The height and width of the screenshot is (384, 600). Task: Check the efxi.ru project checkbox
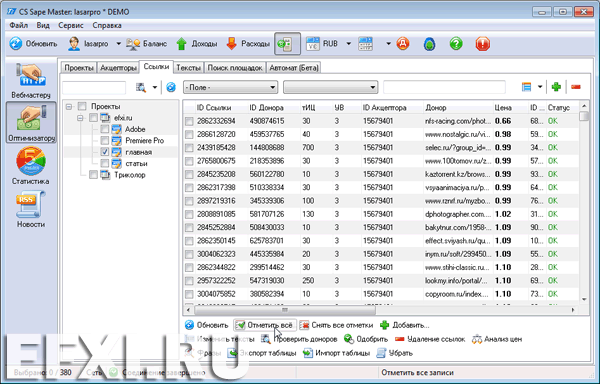pyautogui.click(x=93, y=118)
